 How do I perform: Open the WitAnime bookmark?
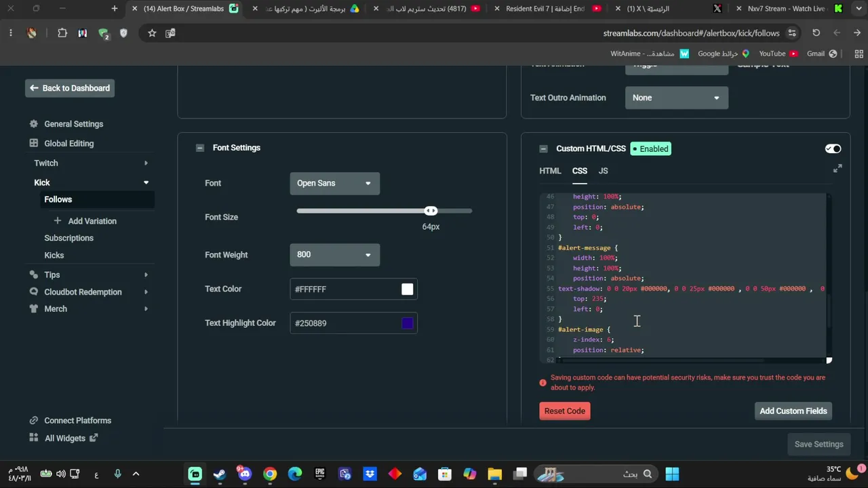(650, 54)
